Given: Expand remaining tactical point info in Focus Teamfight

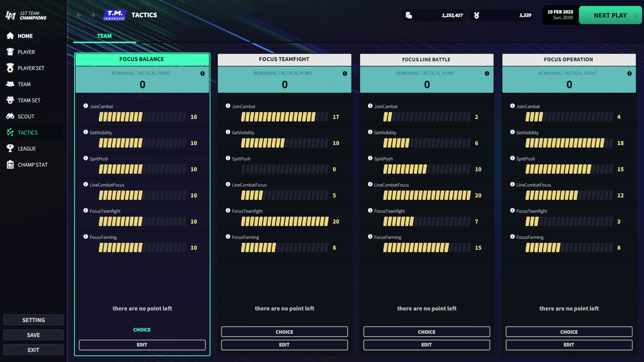Looking at the screenshot, I should (x=344, y=73).
